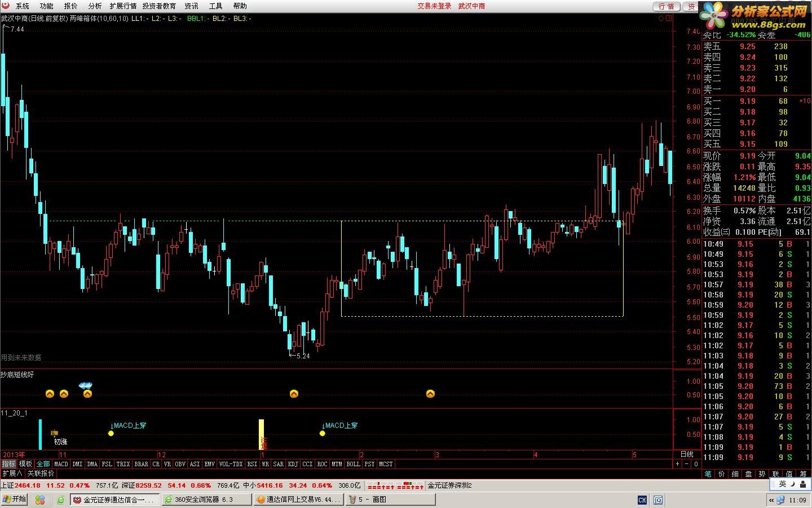Open the 帮助 menu
This screenshot has height=508, width=812.
pyautogui.click(x=240, y=6)
